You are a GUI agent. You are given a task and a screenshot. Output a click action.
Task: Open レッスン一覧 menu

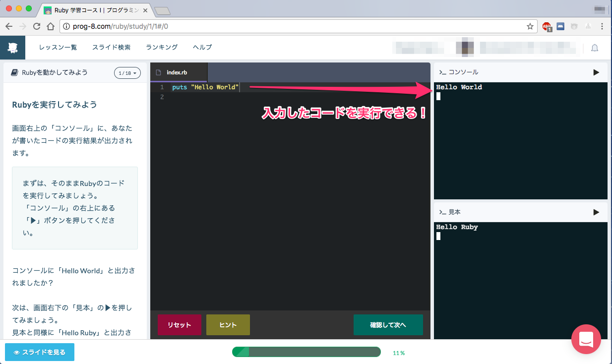(58, 48)
